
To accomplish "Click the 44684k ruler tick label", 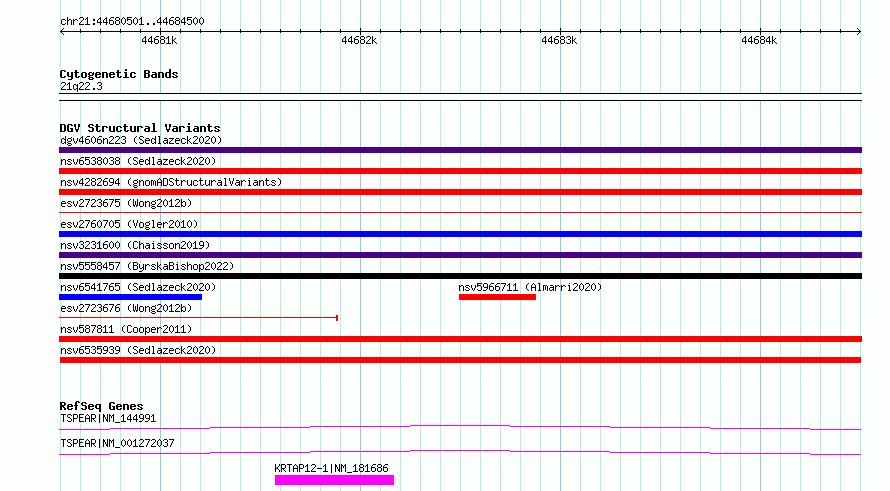I will (x=759, y=40).
